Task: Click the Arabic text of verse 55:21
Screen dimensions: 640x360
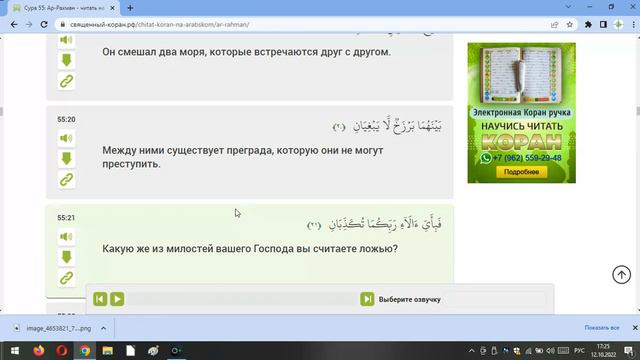Action: point(374,224)
